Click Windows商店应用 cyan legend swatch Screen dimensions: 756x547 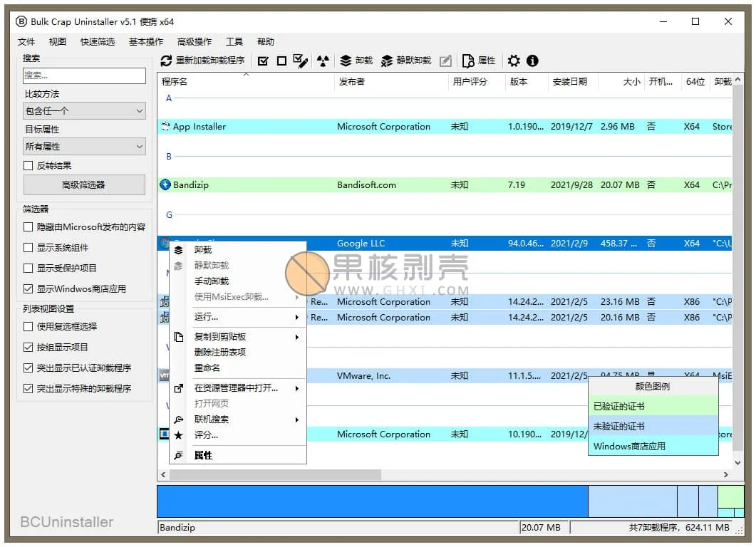click(653, 446)
